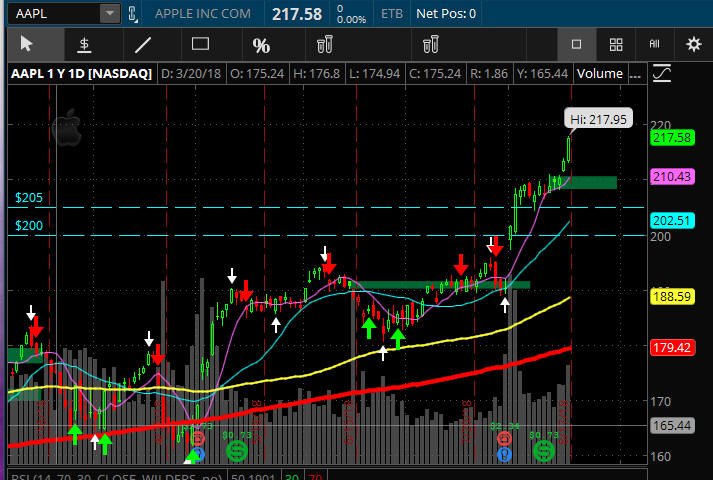The height and width of the screenshot is (480, 713).
Task: Click the Volume label in chart header
Action: 600,74
